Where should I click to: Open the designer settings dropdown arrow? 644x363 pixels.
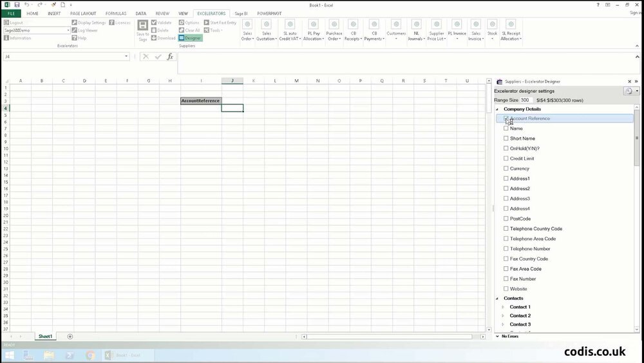[637, 92]
